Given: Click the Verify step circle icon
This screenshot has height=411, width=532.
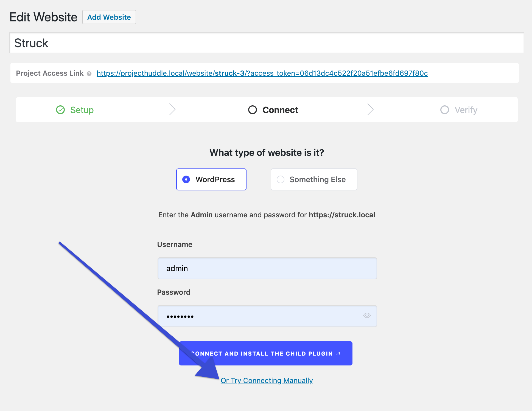Looking at the screenshot, I should tap(444, 110).
